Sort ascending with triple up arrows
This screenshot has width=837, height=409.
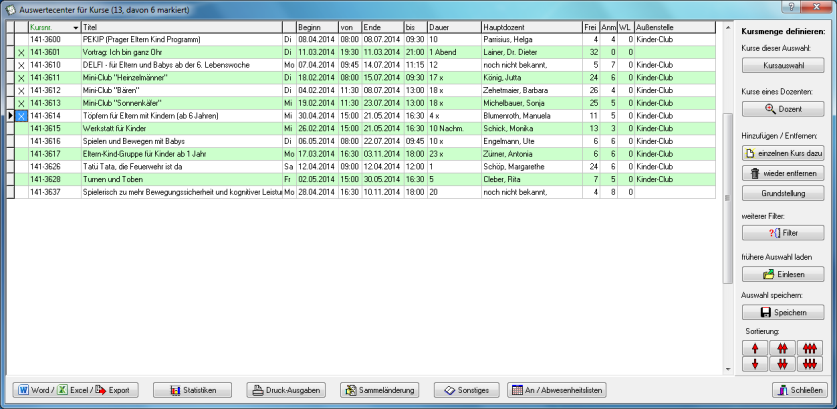tap(810, 348)
